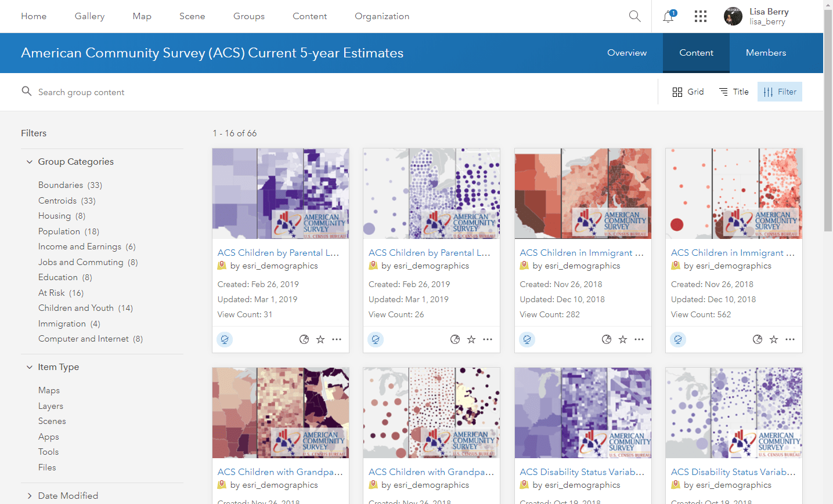Open the Map menu item
The image size is (833, 504).
142,16
